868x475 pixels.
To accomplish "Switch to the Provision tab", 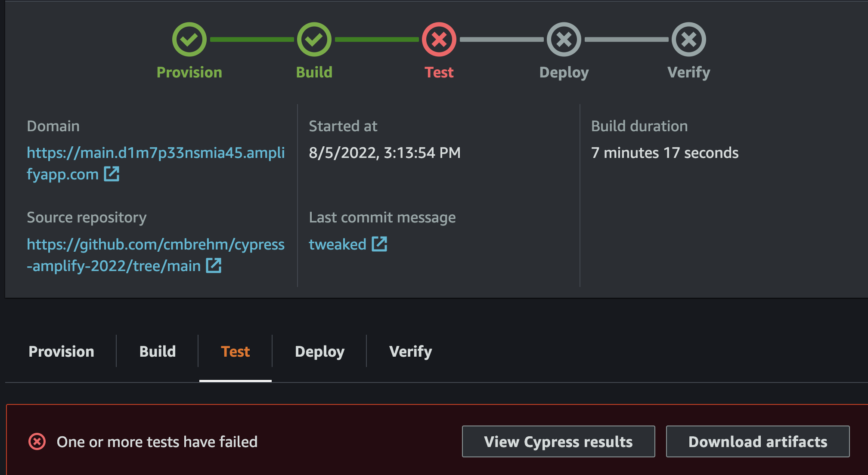I will tap(61, 351).
